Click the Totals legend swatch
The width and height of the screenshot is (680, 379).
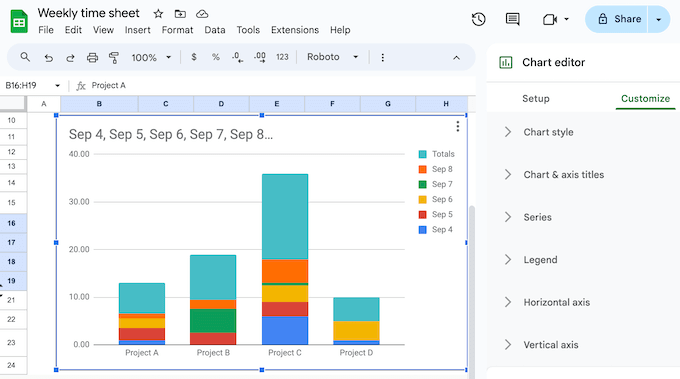pos(422,154)
